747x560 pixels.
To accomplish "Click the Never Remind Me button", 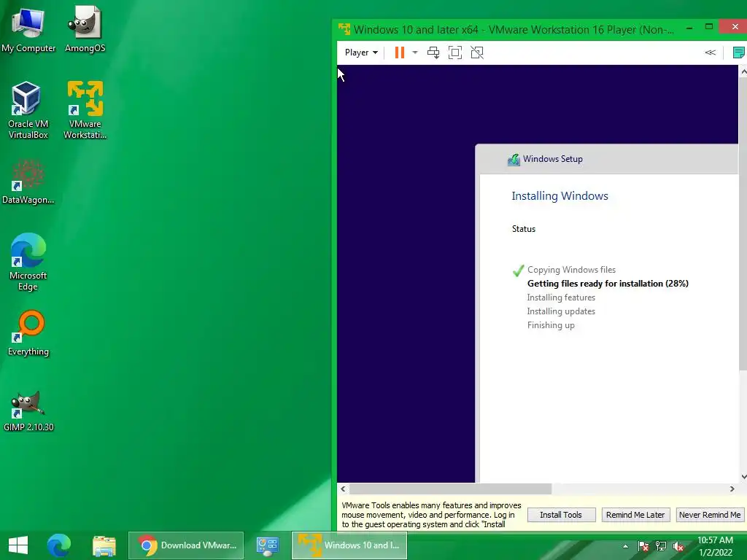I will [x=709, y=515].
